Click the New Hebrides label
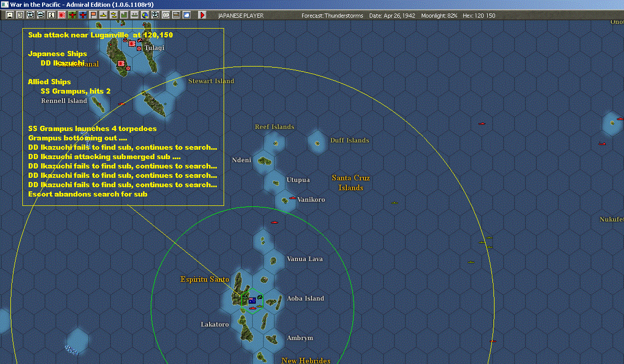The image size is (624, 364). [306, 360]
